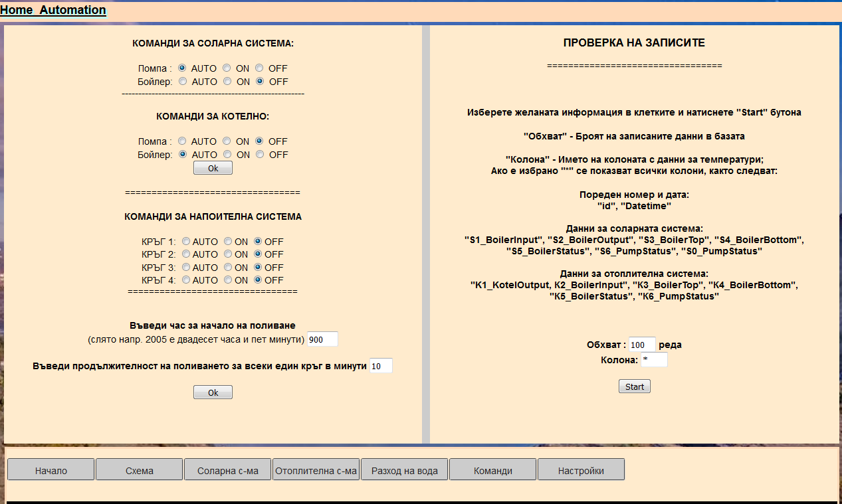
Task: Select the Колона input field
Action: pos(653,360)
